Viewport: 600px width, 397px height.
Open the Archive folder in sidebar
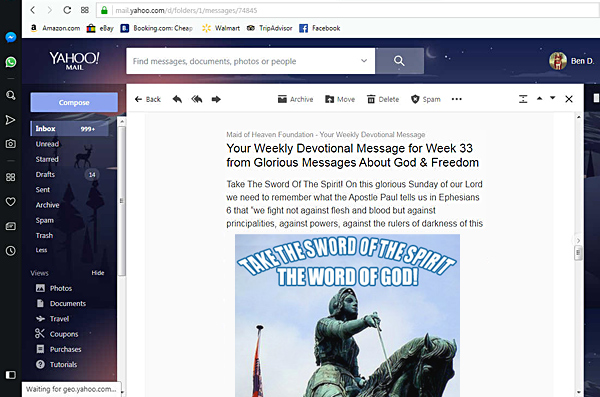point(47,205)
